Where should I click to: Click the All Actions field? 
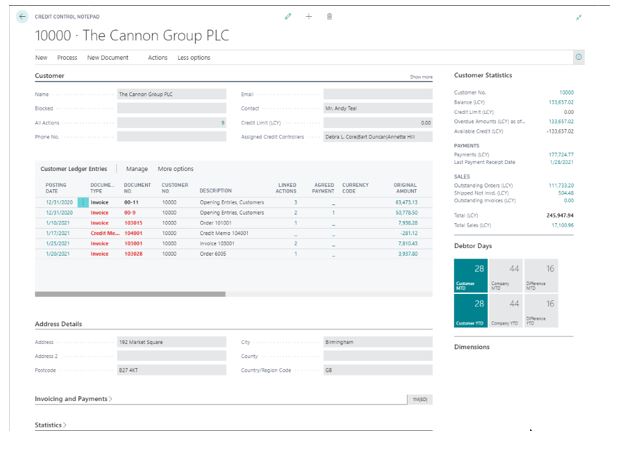pos(171,123)
